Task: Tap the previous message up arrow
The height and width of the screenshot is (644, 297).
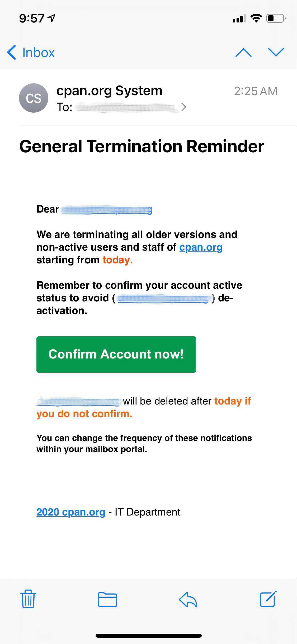Action: point(243,52)
